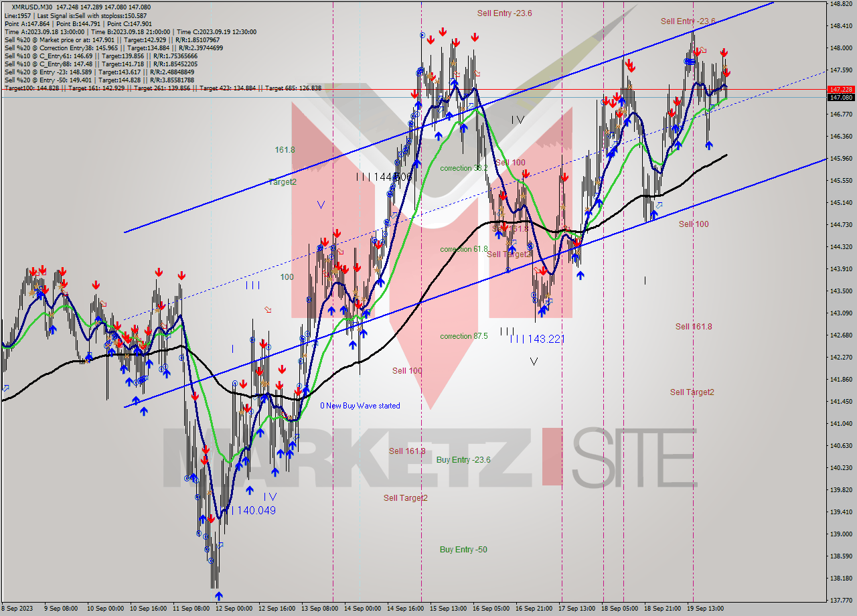Select the '17 Sep 13:00' time label
This screenshot has width=857, height=616.
pos(577,609)
